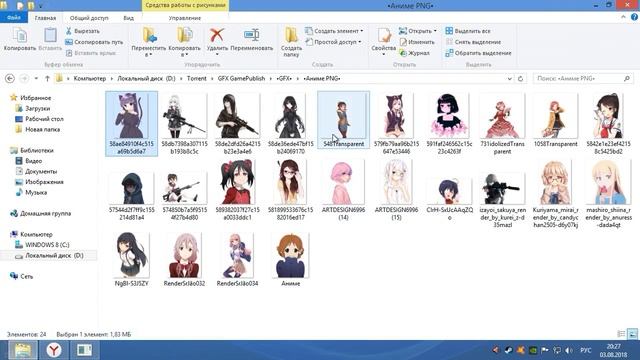
Task: Click Изменить in ribbon
Action: coord(417,42)
